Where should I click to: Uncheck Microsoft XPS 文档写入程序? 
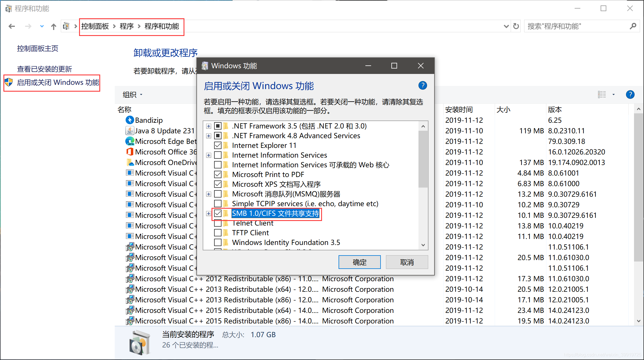[x=218, y=184]
